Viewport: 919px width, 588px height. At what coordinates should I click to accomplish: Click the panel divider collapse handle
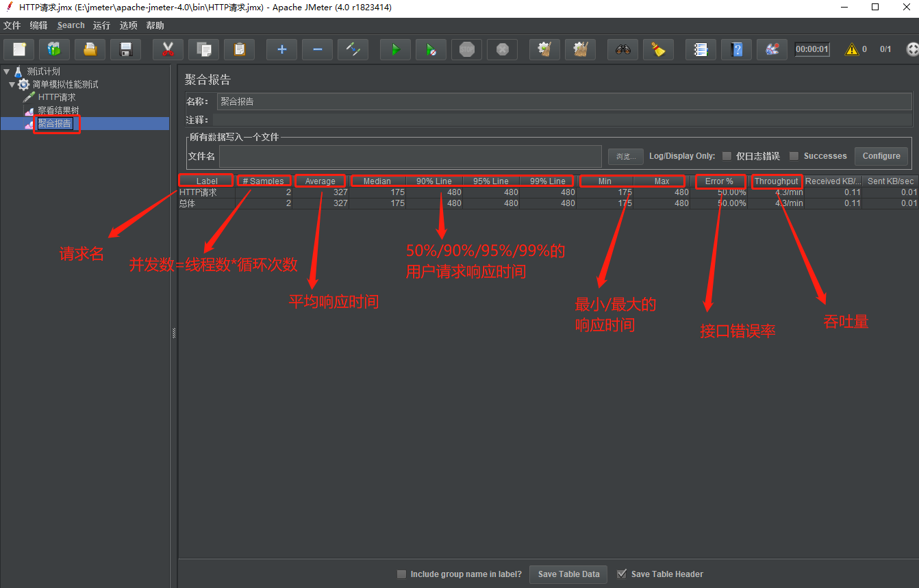pos(174,333)
